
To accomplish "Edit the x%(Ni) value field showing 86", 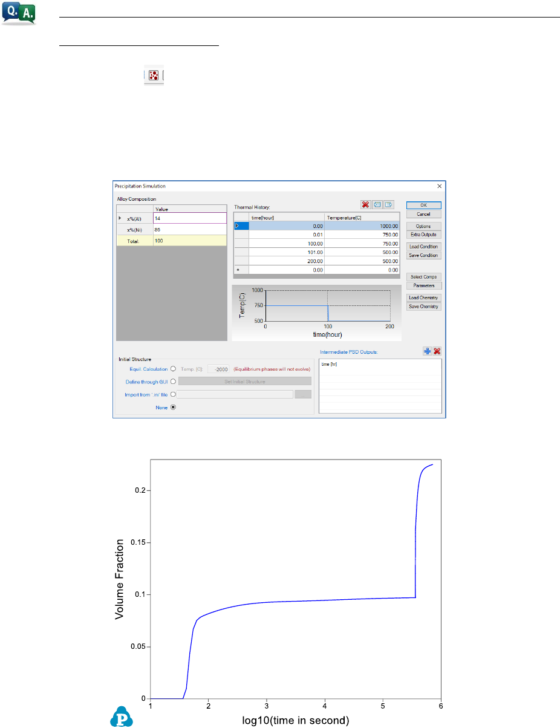I will tap(189, 230).
